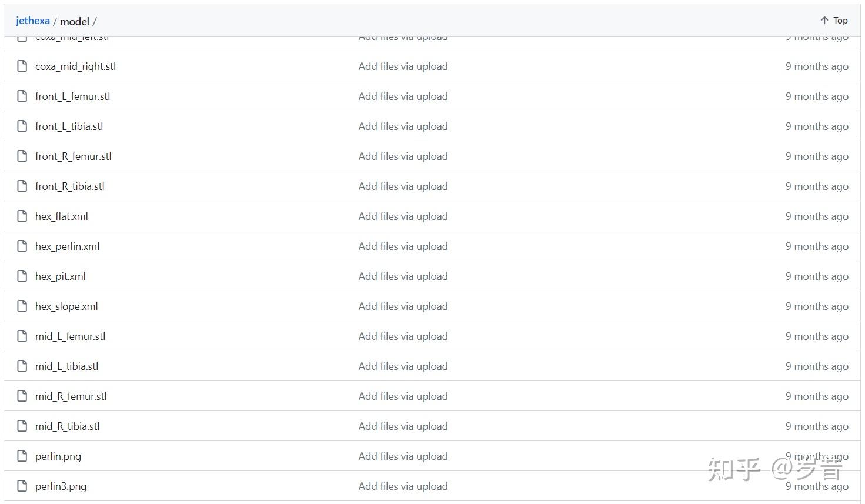Viewport: 865px width, 504px height.
Task: Click the file icon next to perlin.png
Action: pyautogui.click(x=22, y=456)
